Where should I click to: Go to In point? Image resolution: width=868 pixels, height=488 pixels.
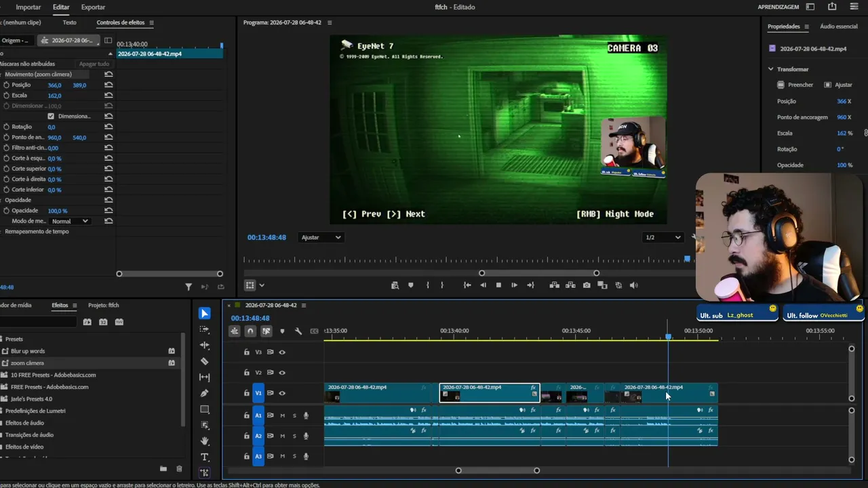(x=467, y=285)
